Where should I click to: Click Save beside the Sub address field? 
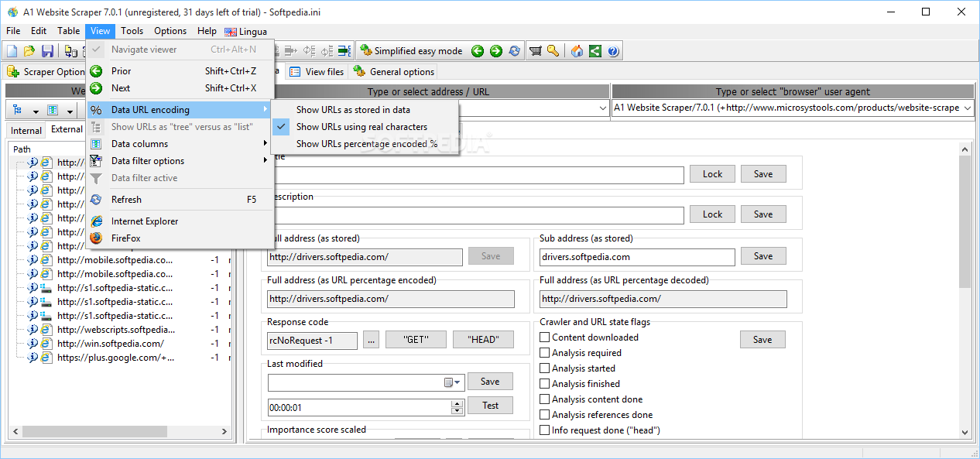pyautogui.click(x=763, y=256)
